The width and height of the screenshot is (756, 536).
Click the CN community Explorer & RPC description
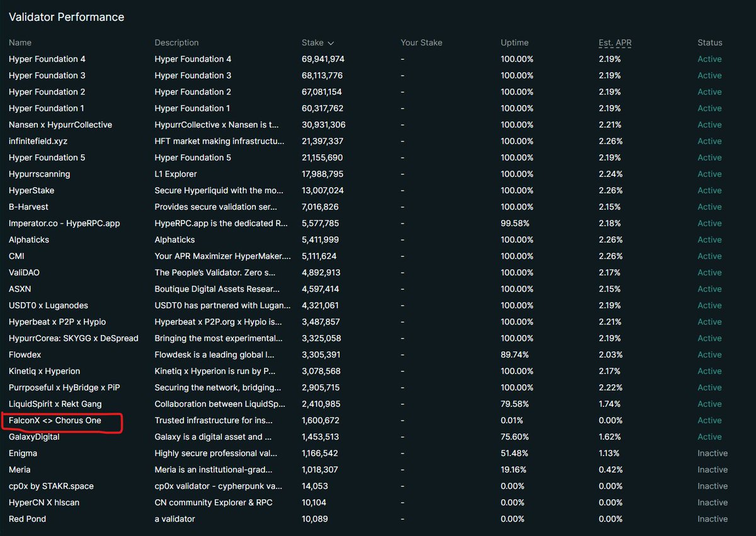(214, 502)
